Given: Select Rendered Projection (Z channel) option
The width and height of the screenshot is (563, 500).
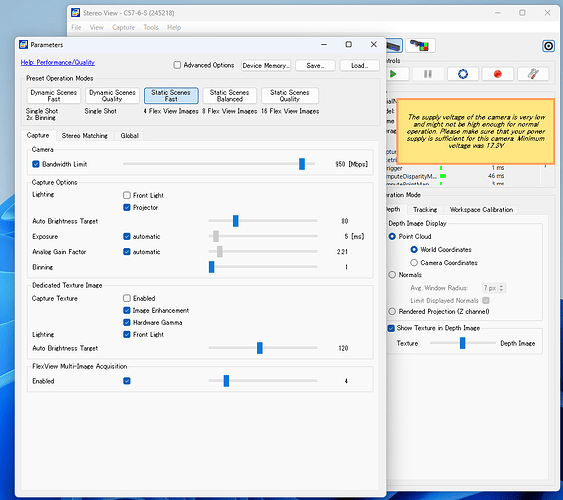Looking at the screenshot, I should tap(392, 312).
